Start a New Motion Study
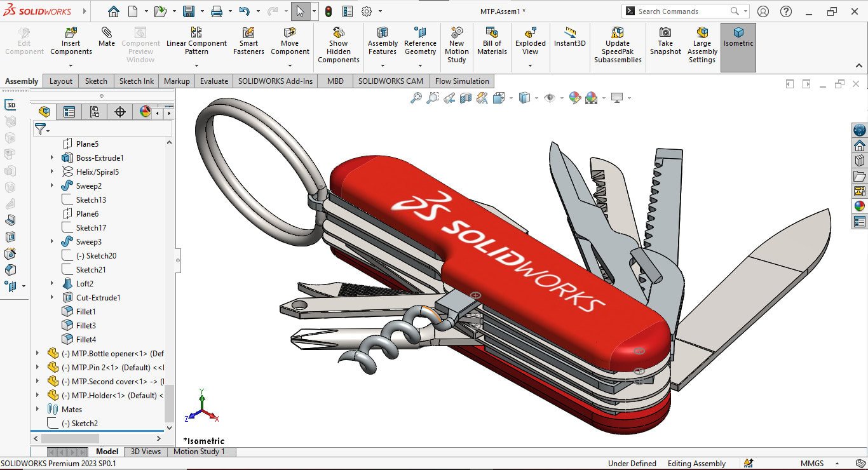The width and height of the screenshot is (868, 470). (x=456, y=33)
